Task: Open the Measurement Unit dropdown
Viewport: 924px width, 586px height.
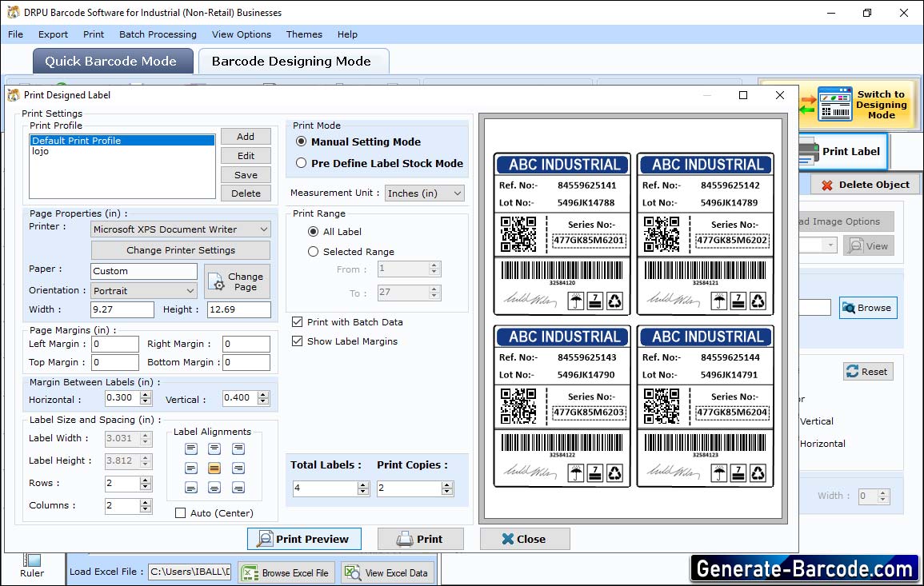Action: pos(458,193)
